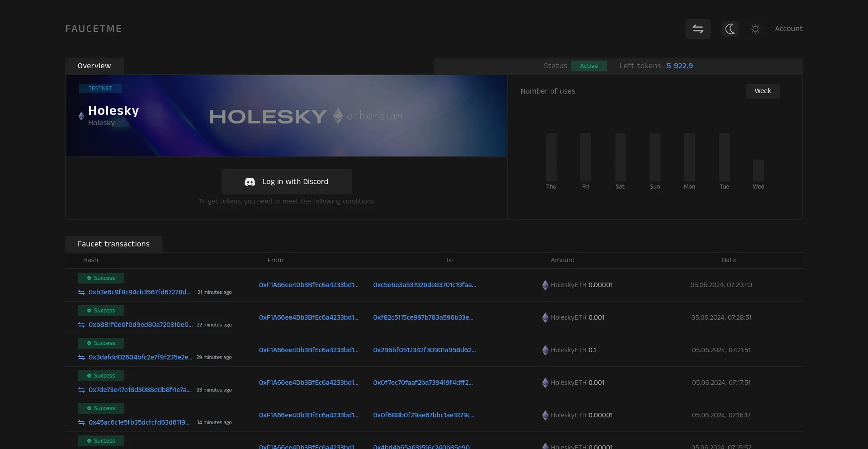The width and height of the screenshot is (868, 449).
Task: Click Ethereum token icon in 07:17:51 row
Action: tap(545, 383)
